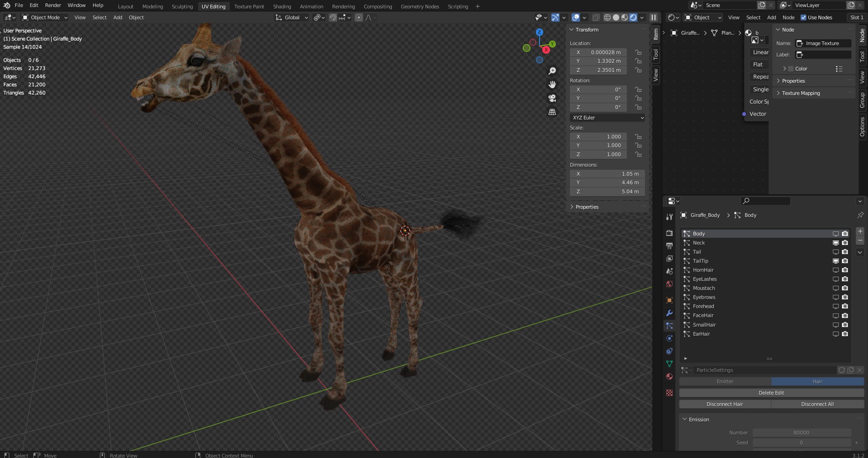Open the Output properties tab
Viewport: 868px width, 458px height.
[670, 246]
